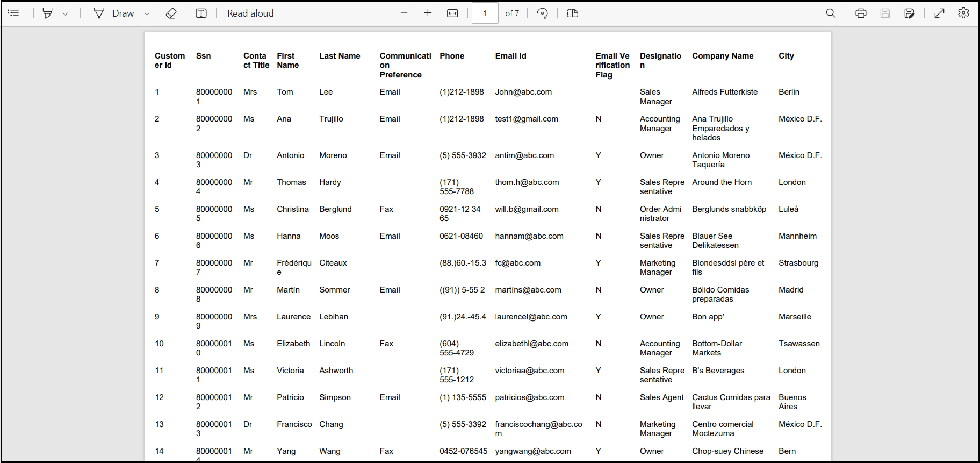980x463 pixels.
Task: Click the page number input field
Action: (x=485, y=13)
